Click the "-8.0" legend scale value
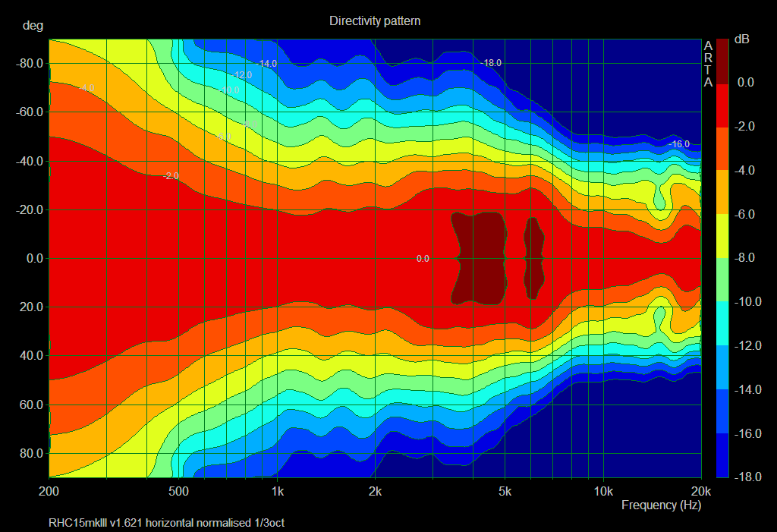Viewport: 777px width, 532px height. [x=744, y=258]
